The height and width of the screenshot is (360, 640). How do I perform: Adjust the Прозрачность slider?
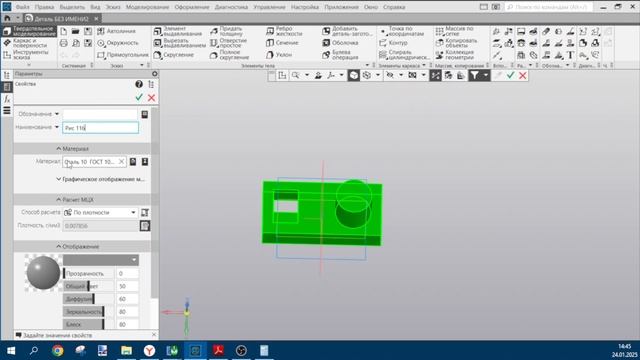coord(89,273)
